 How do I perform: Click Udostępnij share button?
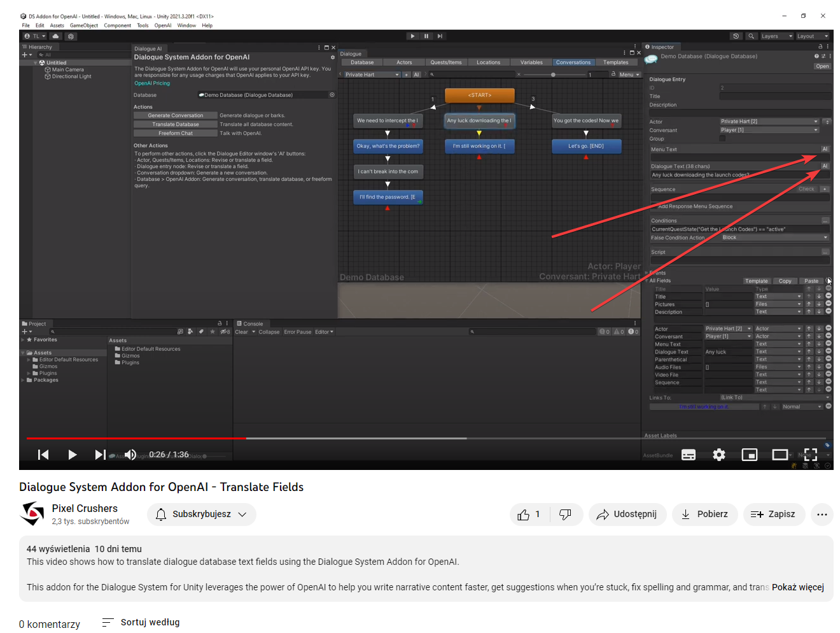[x=627, y=515]
